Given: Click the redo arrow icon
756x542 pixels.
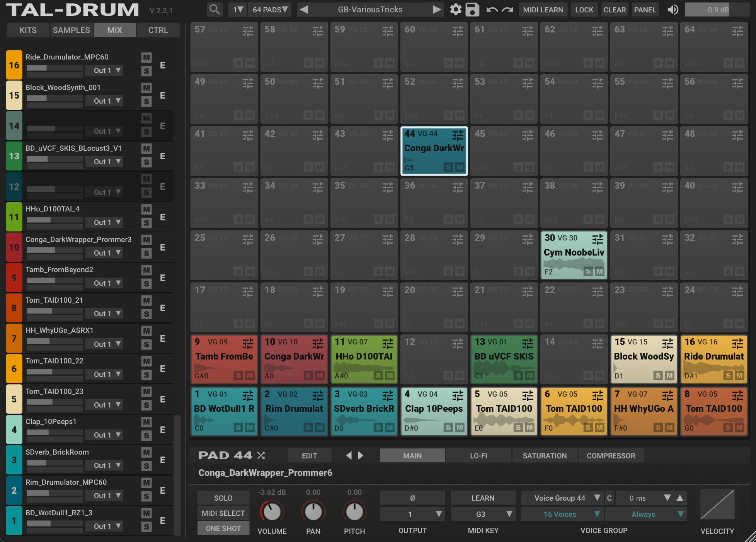Looking at the screenshot, I should click(507, 10).
